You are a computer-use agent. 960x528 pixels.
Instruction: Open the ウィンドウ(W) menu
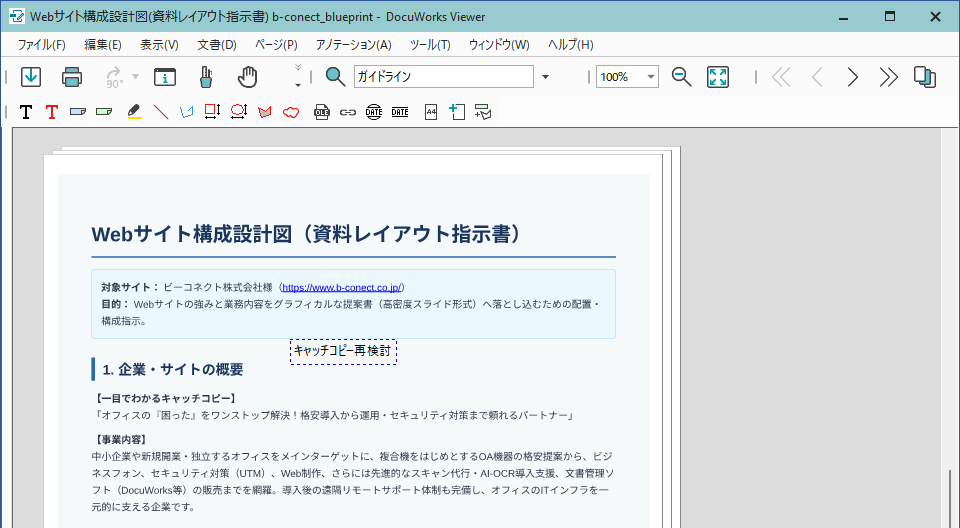tap(499, 45)
